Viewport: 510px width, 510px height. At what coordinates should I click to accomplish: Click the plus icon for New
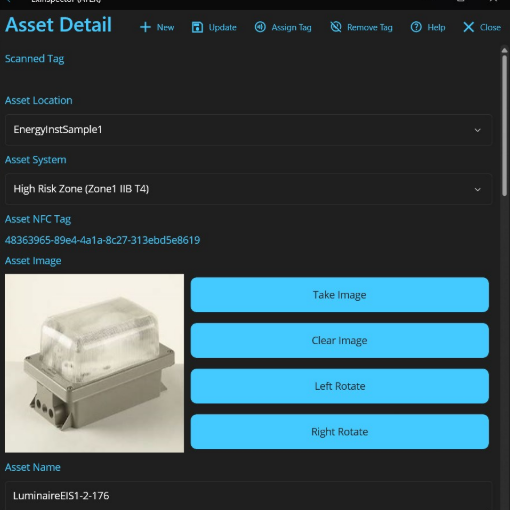coord(145,27)
